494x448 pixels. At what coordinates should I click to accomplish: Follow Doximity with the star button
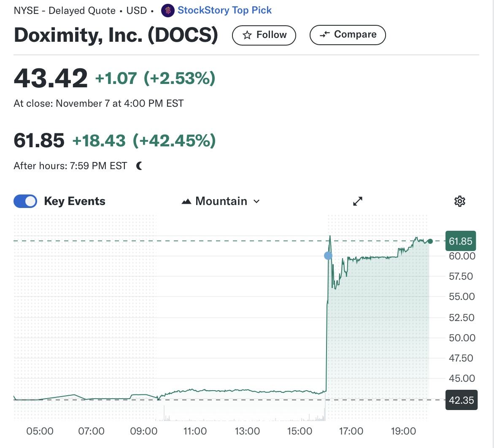[x=264, y=35]
